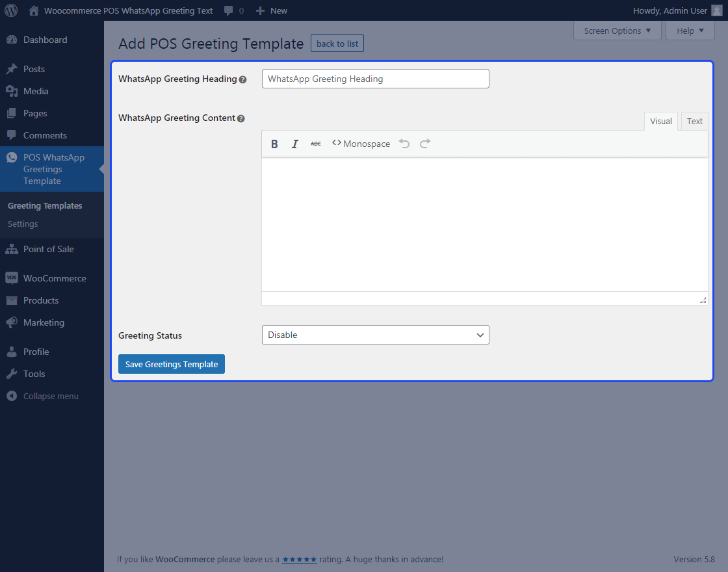Viewport: 728px width, 572px height.
Task: Apply strikethrough formatting in editor
Action: point(316,144)
